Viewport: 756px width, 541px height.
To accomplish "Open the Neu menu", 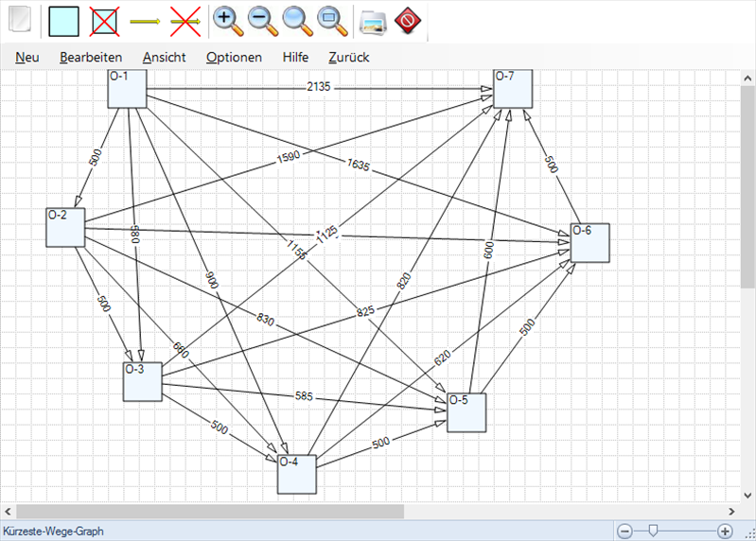I will pyautogui.click(x=27, y=57).
